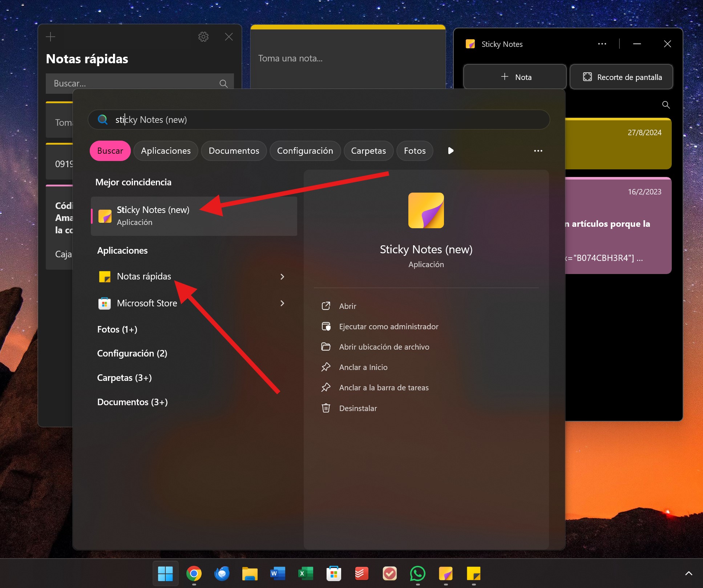Expand Fotos (1+) results section
The image size is (703, 588).
pos(117,329)
